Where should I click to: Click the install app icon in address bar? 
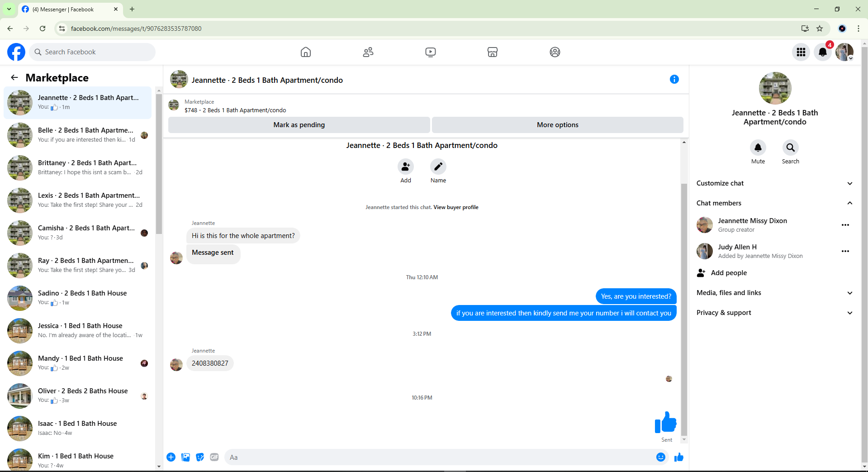pyautogui.click(x=805, y=29)
